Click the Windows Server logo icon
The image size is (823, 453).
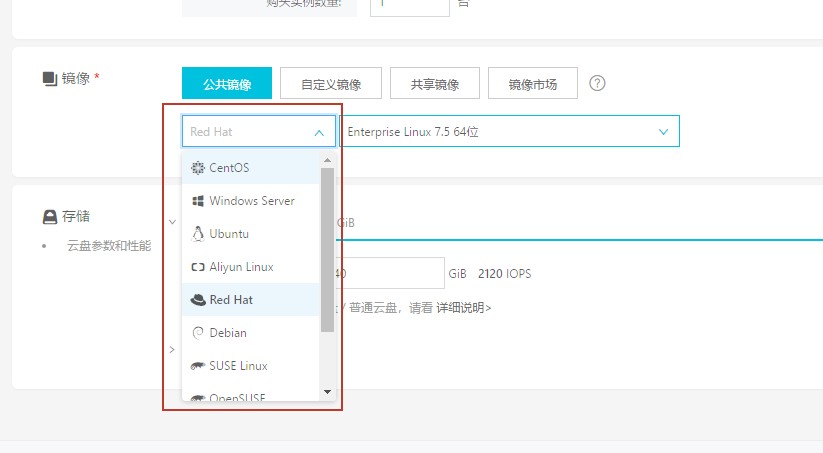coord(197,201)
